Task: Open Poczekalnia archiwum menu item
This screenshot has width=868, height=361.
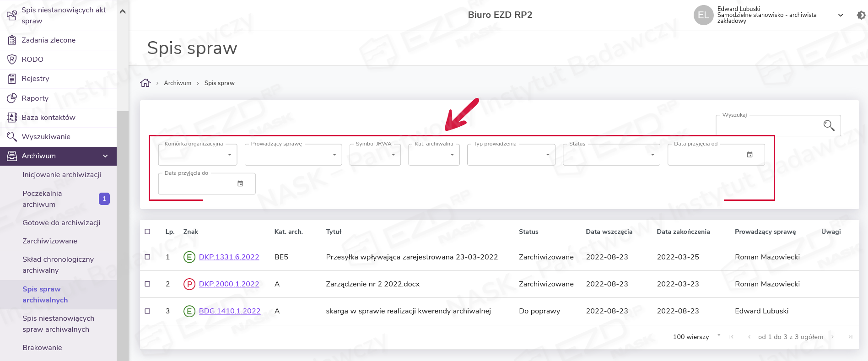Action: pos(42,199)
